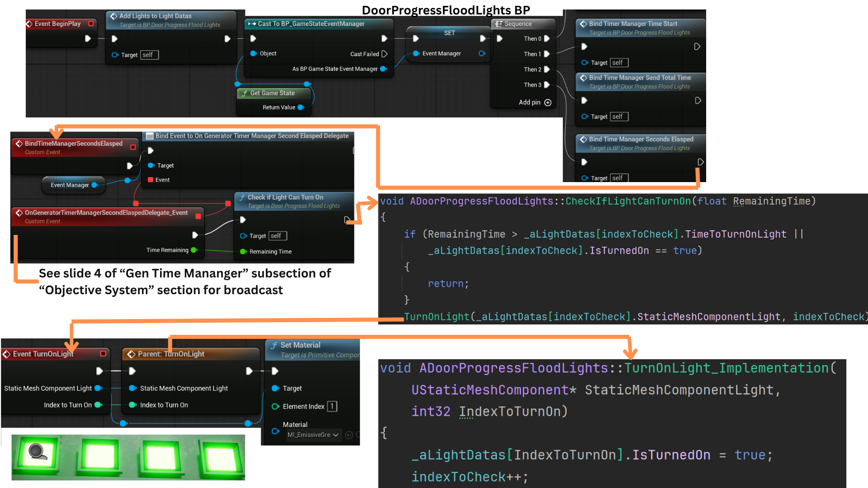Click the magnifier icon on the green light thumbnail
This screenshot has width=868, height=488.
[36, 450]
